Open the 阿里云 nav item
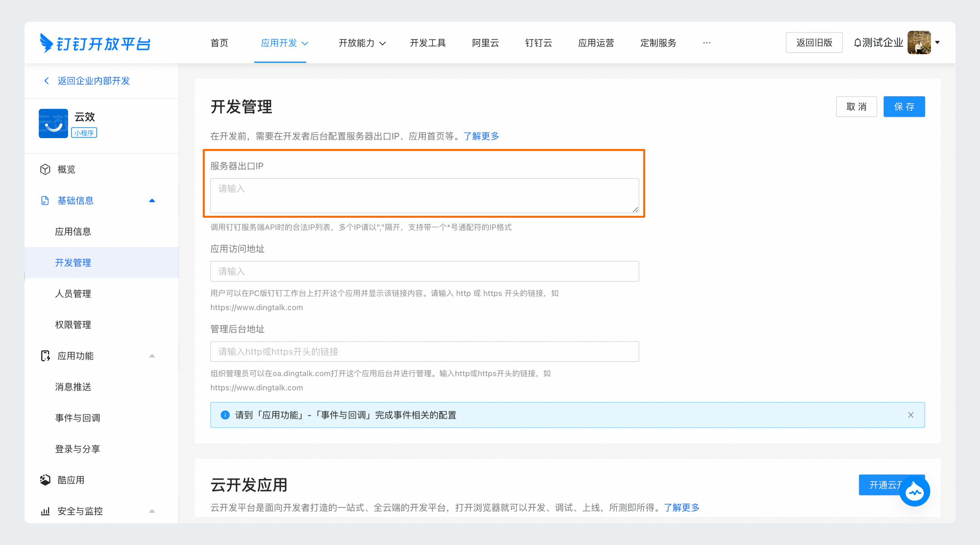The width and height of the screenshot is (980, 545). (x=486, y=43)
